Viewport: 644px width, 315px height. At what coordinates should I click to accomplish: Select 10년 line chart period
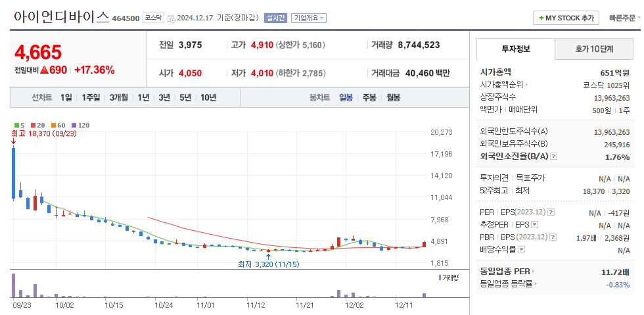point(208,97)
